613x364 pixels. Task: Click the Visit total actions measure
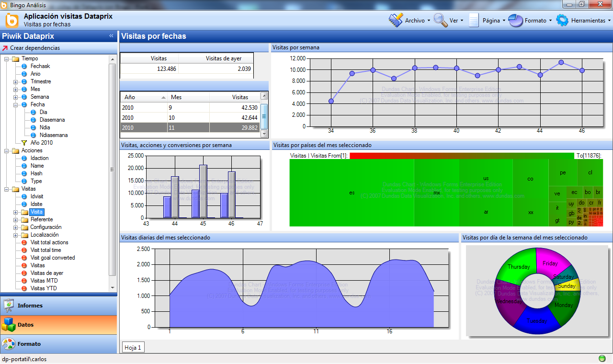click(49, 242)
